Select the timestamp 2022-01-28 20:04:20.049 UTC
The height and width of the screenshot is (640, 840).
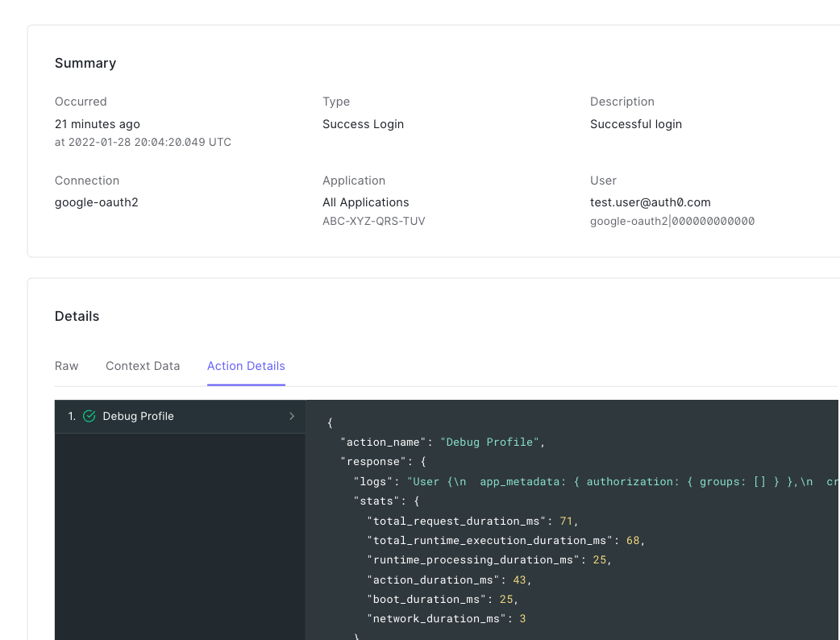pyautogui.click(x=143, y=142)
